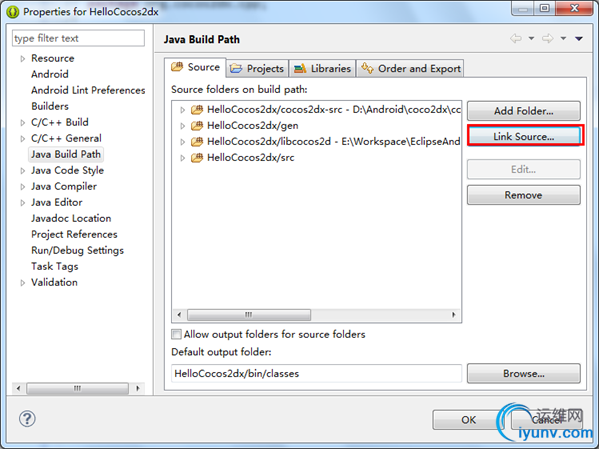Click the Edit... button
The height and width of the screenshot is (449, 599).
tap(523, 169)
